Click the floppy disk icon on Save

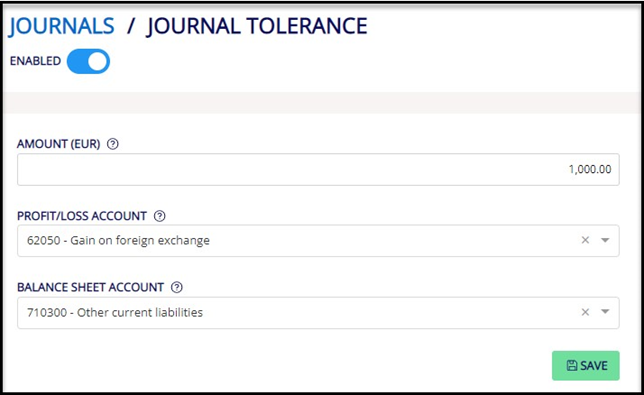click(572, 365)
